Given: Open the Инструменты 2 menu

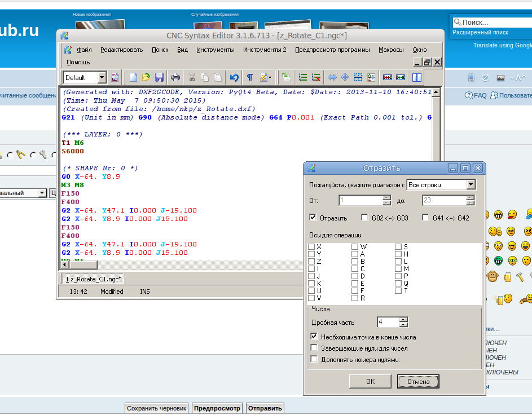Looking at the screenshot, I should [x=265, y=50].
